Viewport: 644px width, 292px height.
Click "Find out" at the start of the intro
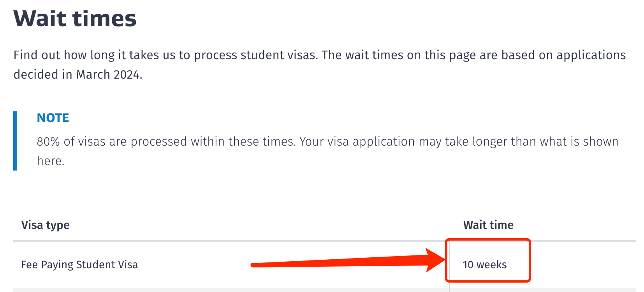click(37, 55)
